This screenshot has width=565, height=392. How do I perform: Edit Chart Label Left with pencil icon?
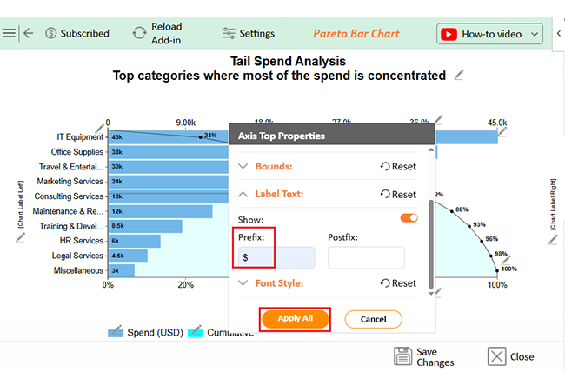click(20, 237)
